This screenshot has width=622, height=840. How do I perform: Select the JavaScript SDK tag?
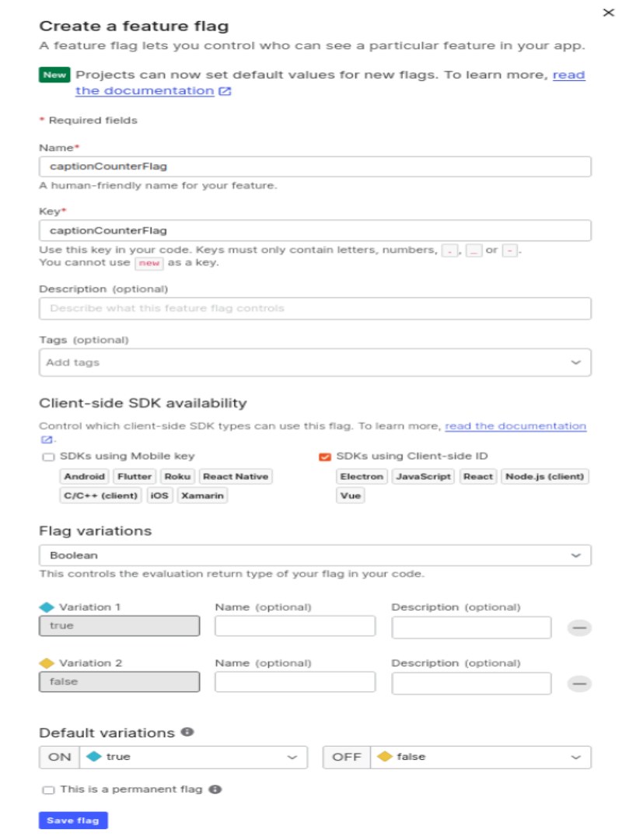422,476
